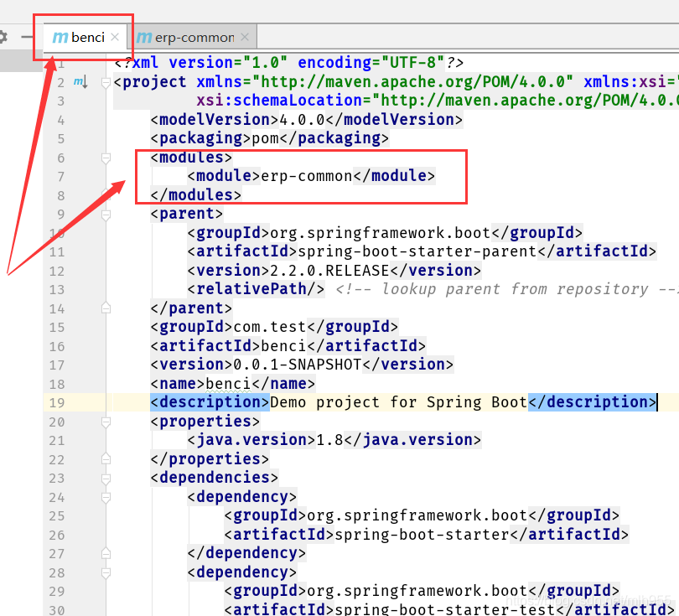
Task: Close the erp-common tab
Action: point(245,37)
